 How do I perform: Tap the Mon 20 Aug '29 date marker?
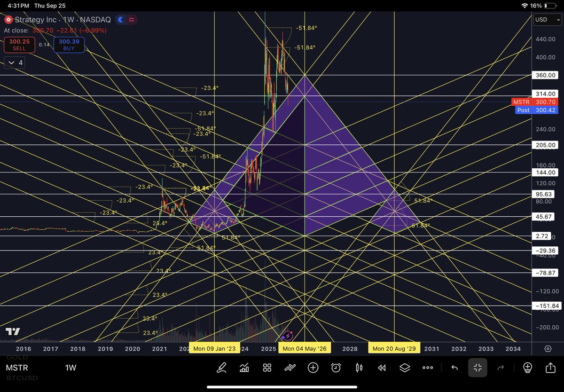394,349
